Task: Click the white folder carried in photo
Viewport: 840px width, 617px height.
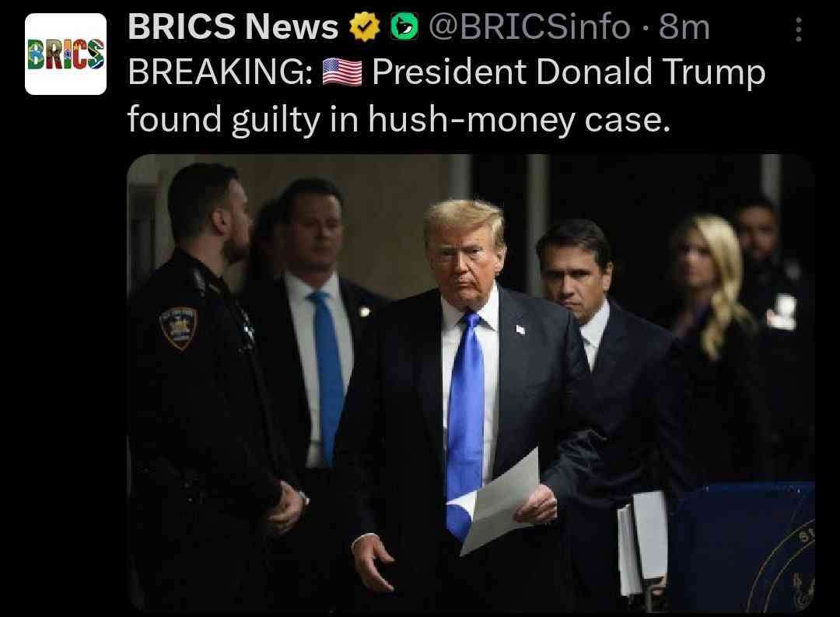Action: click(642, 542)
